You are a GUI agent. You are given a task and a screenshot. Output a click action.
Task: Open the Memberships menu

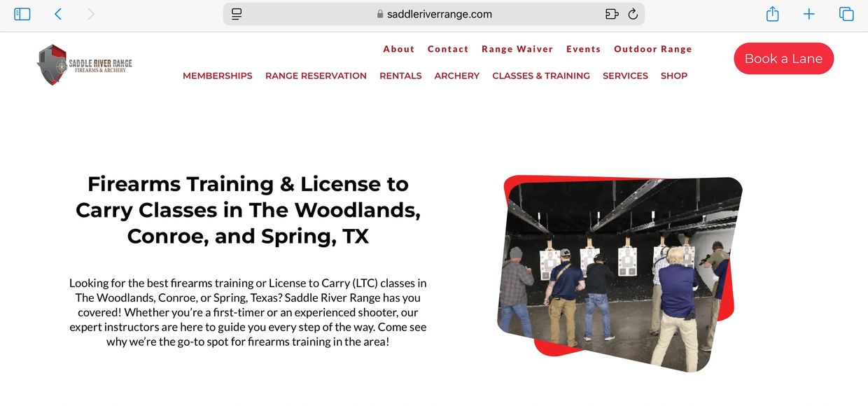click(218, 76)
